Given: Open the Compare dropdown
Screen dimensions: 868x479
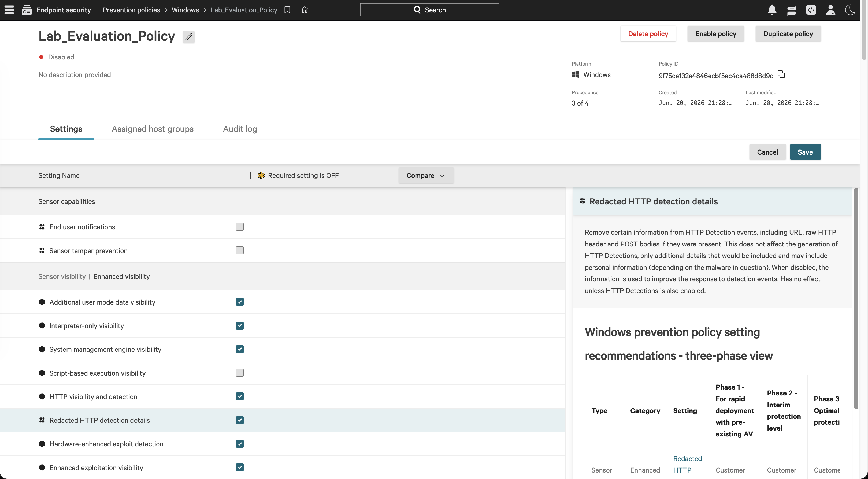Looking at the screenshot, I should pos(426,175).
